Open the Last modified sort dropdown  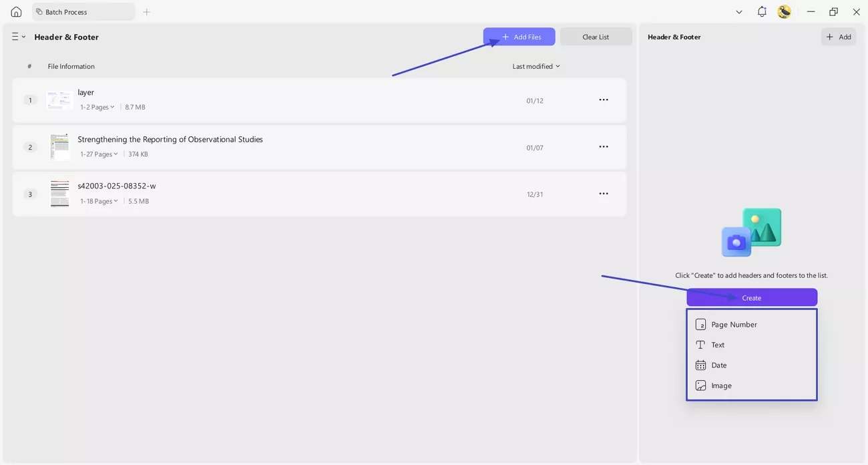point(535,65)
